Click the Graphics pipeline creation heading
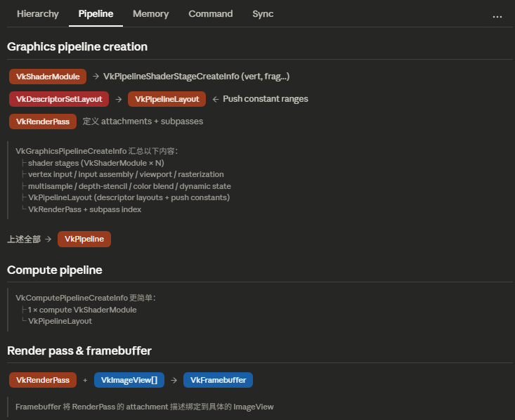The width and height of the screenshot is (515, 420). click(x=77, y=47)
